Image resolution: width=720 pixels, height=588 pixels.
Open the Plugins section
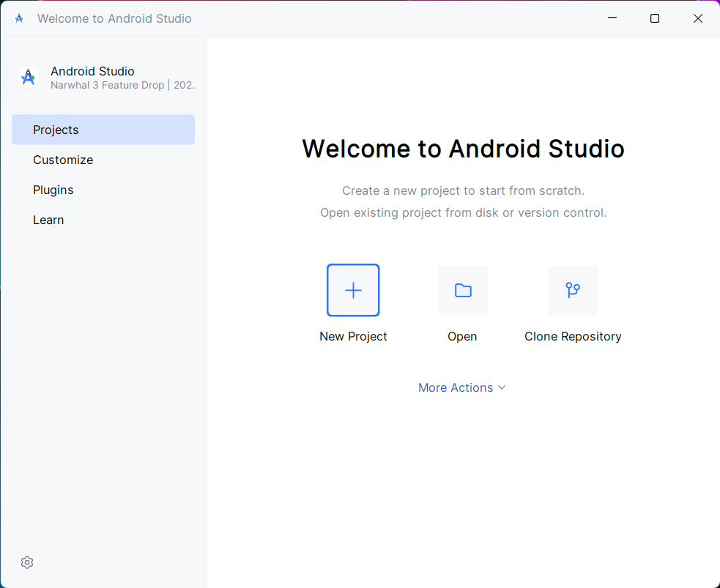pyautogui.click(x=53, y=190)
